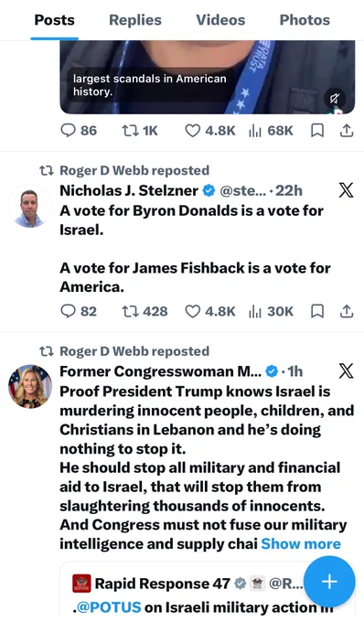364x622 pixels.
Task: Bookmark Stelzner's Byron Donalds post
Action: 317,311
